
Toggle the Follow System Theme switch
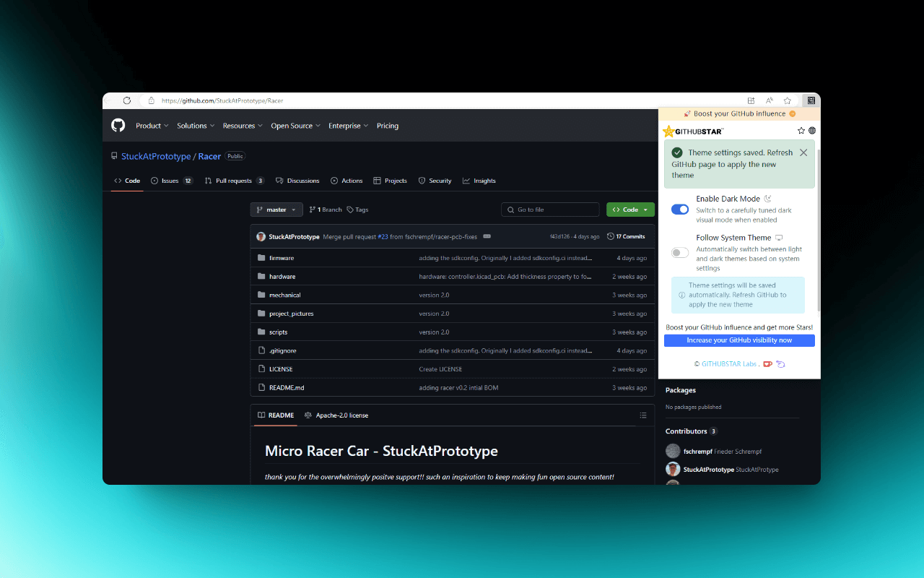click(x=680, y=253)
